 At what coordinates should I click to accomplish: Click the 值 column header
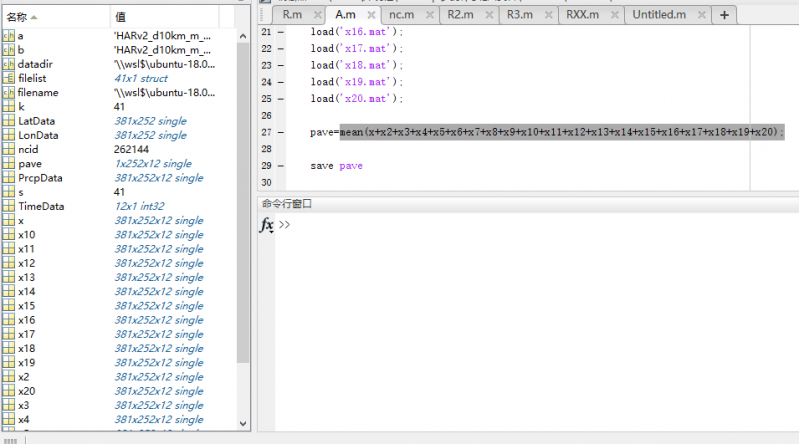121,17
